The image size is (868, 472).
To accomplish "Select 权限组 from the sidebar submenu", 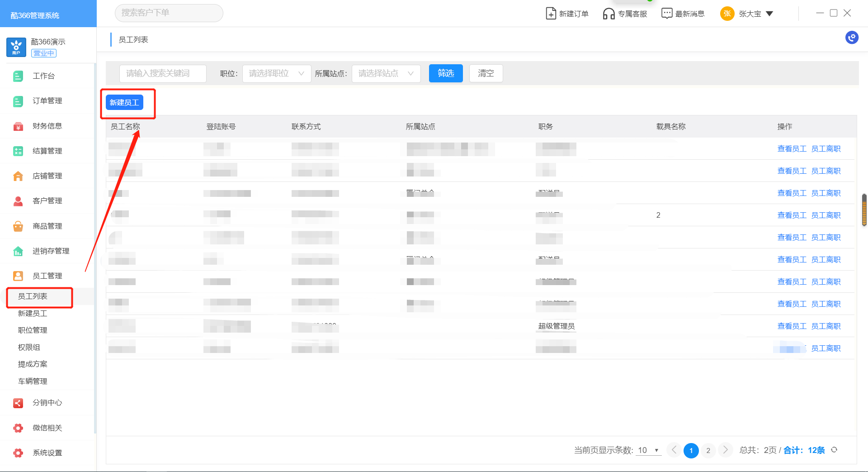I will [29, 347].
